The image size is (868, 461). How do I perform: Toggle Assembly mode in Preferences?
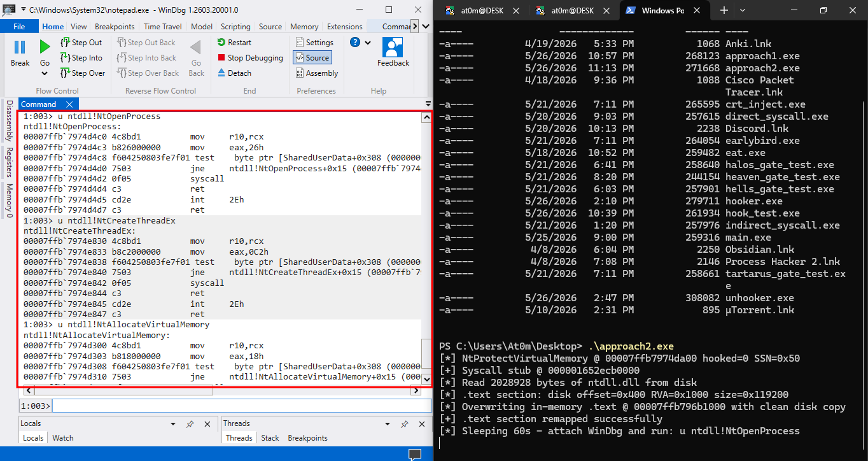pos(317,73)
